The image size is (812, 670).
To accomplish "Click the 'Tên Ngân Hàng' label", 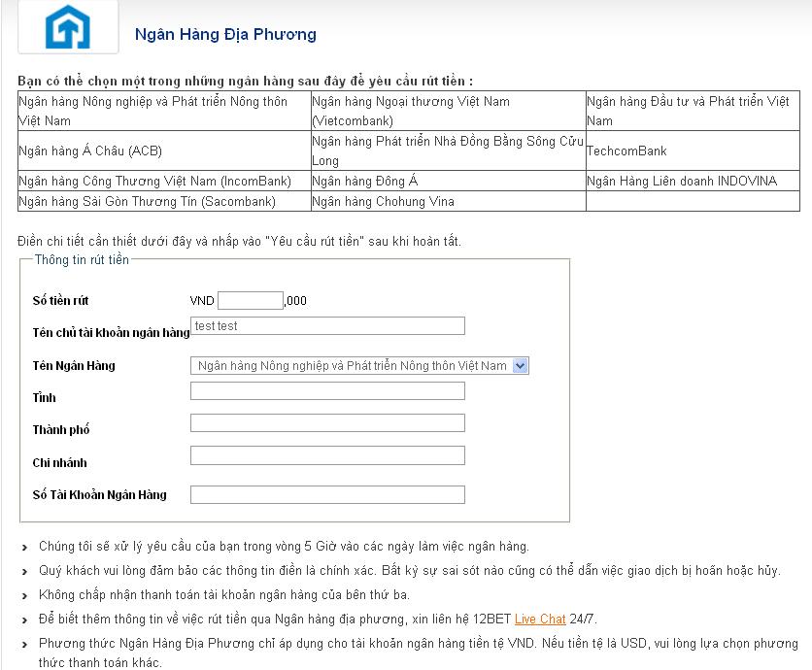I will [74, 365].
